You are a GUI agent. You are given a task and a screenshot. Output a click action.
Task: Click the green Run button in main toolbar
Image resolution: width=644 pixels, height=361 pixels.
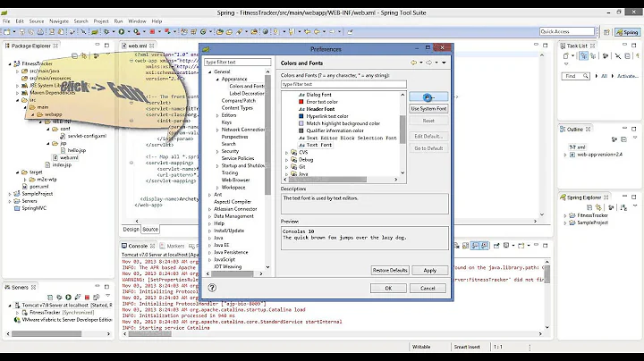click(122, 31)
